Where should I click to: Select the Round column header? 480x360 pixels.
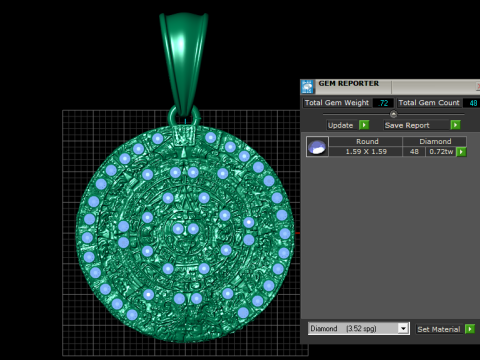click(x=366, y=141)
